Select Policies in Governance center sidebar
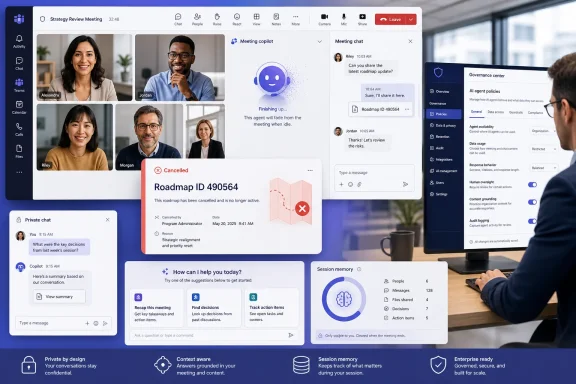The width and height of the screenshot is (576, 384). [x=444, y=114]
